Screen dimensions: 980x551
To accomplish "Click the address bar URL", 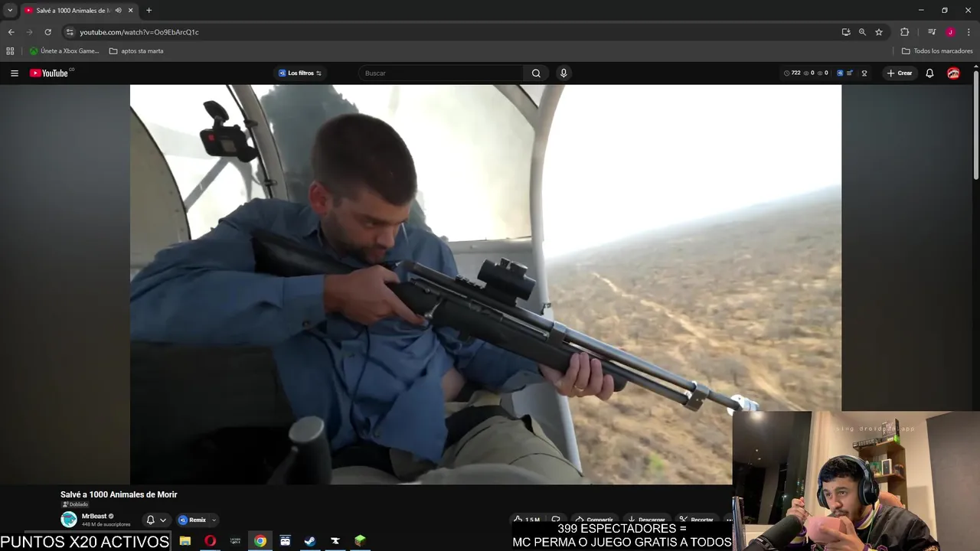I will click(139, 32).
